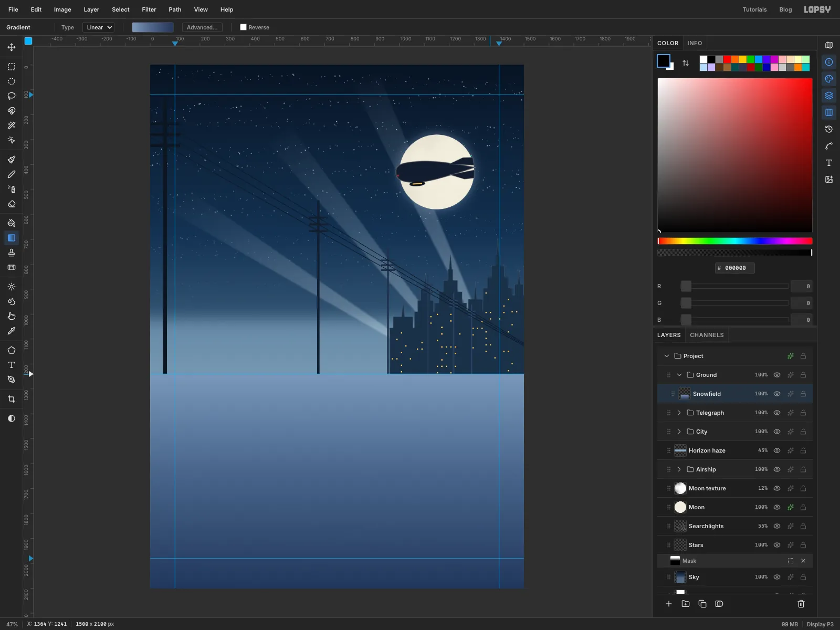Image resolution: width=840 pixels, height=630 pixels.
Task: Hide the Horizon haze layer
Action: click(x=777, y=450)
